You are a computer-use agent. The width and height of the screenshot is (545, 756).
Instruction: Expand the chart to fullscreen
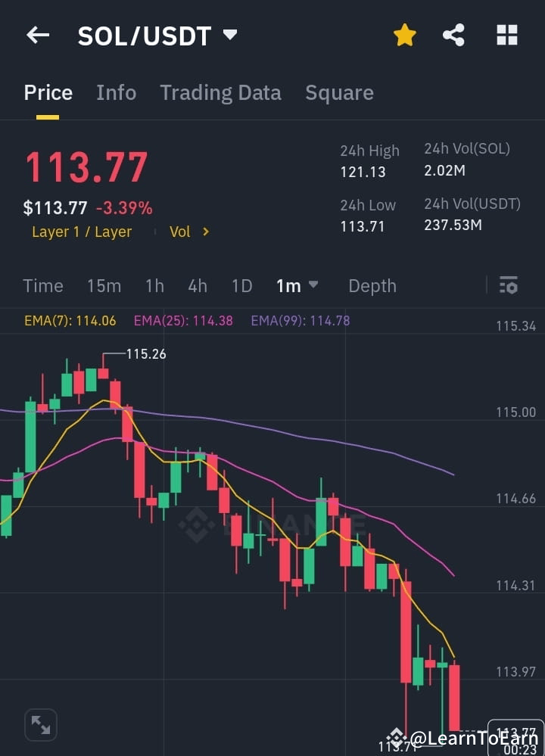click(40, 724)
